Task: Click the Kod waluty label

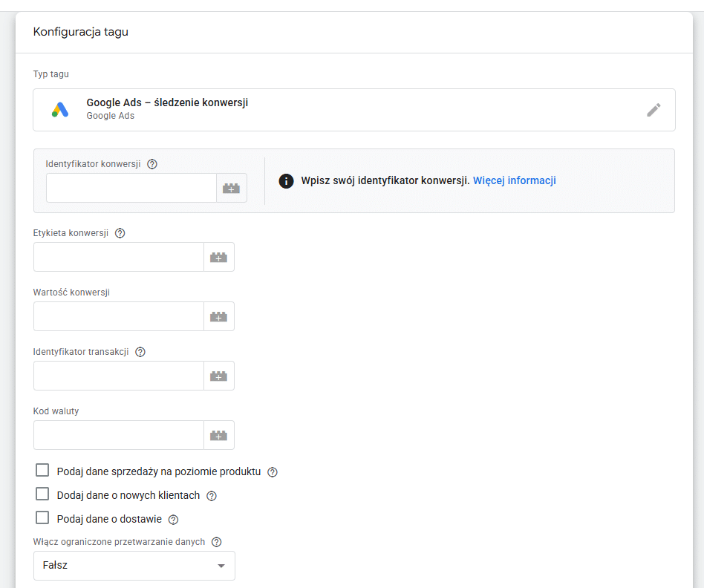Action: (x=56, y=411)
